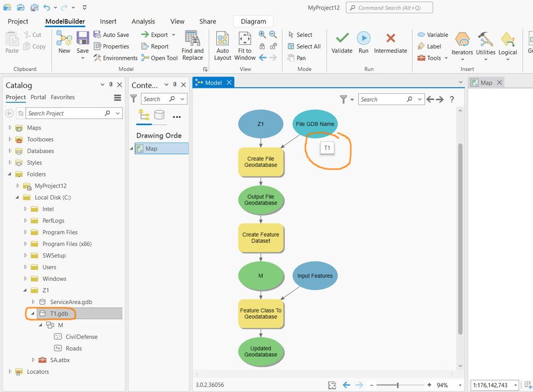Click the Search Project field
533x392 pixels.
(74, 113)
